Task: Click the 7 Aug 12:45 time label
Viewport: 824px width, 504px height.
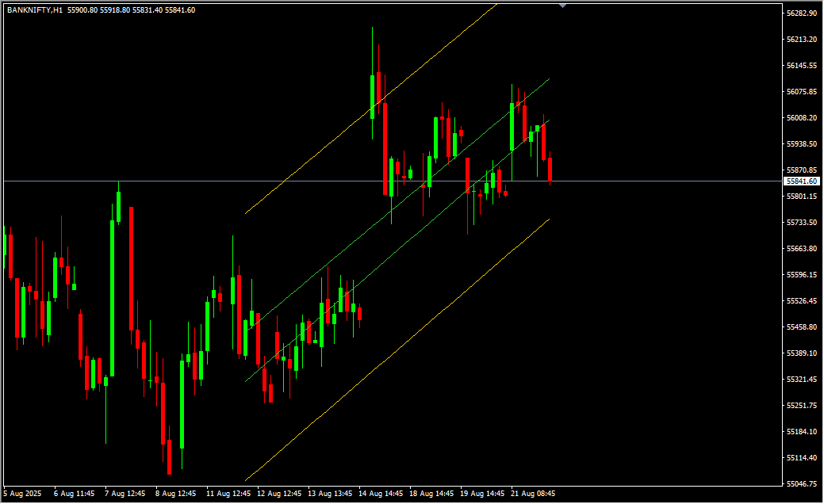Action: coord(125,494)
